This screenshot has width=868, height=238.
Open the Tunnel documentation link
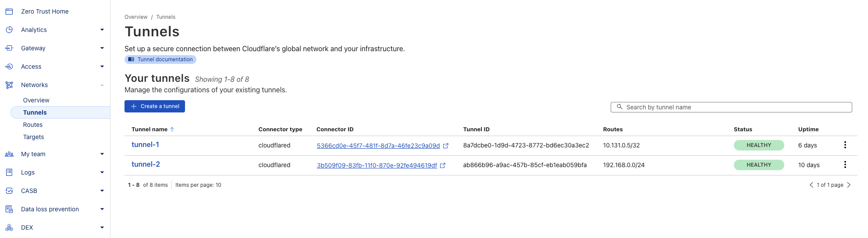(x=160, y=59)
